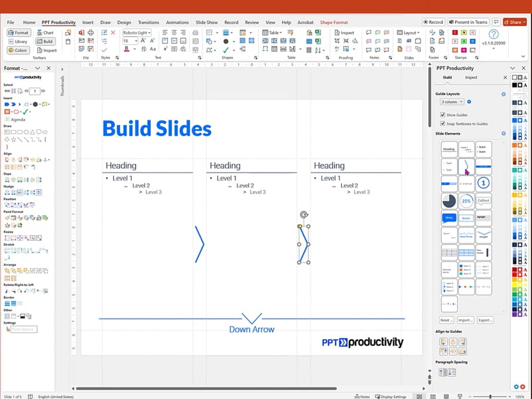Expand the version v3.1.0.20990 dropdown arrow
The height and width of the screenshot is (399, 532).
pos(494,48)
